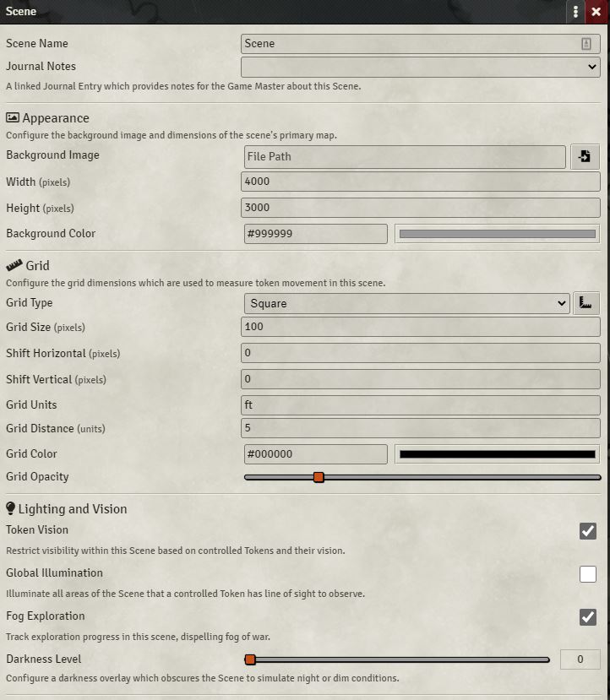
Task: Focus the Width pixels input field
Action: tap(420, 182)
